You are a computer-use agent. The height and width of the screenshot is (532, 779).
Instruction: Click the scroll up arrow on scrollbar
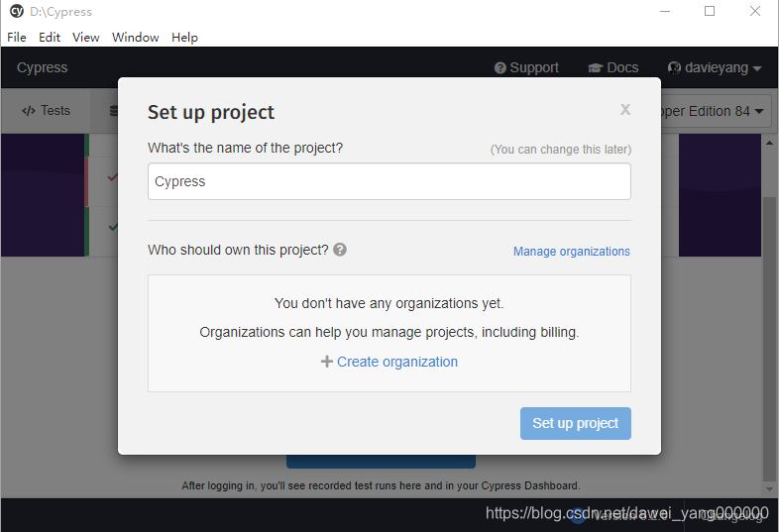(x=769, y=143)
